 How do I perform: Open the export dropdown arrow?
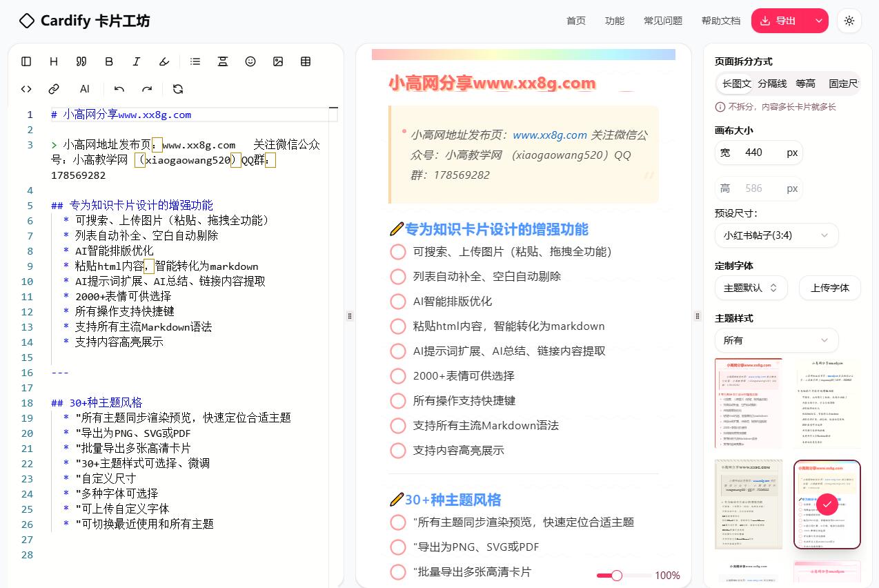(x=818, y=21)
